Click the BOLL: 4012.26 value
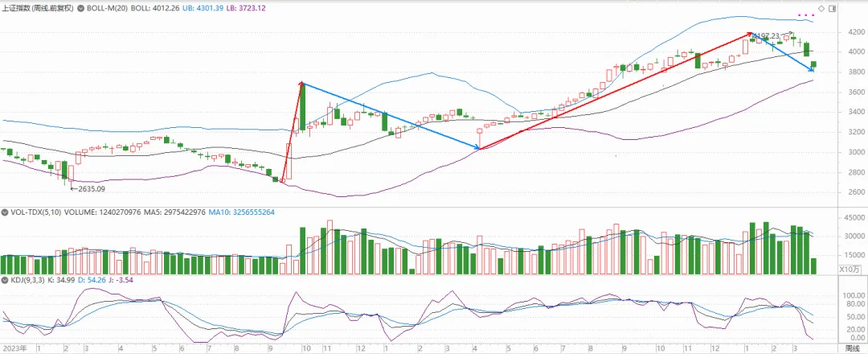 tap(154, 9)
